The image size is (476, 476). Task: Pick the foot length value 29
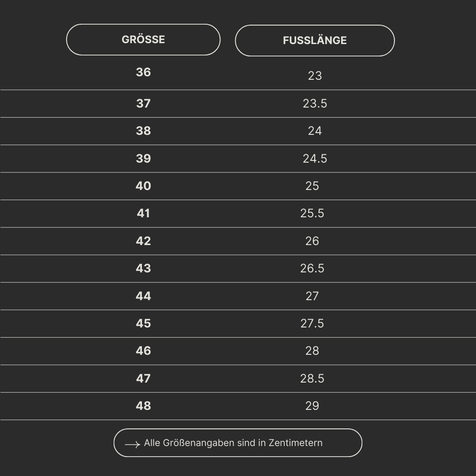pyautogui.click(x=312, y=406)
